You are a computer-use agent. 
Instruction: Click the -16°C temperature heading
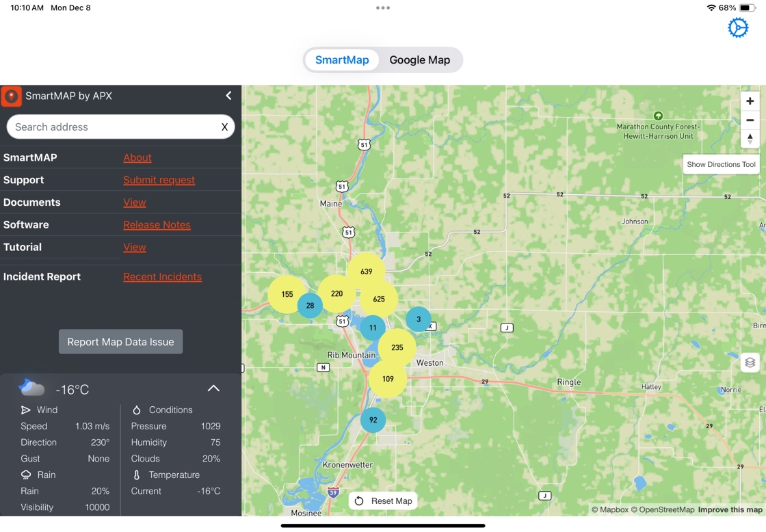(x=72, y=390)
